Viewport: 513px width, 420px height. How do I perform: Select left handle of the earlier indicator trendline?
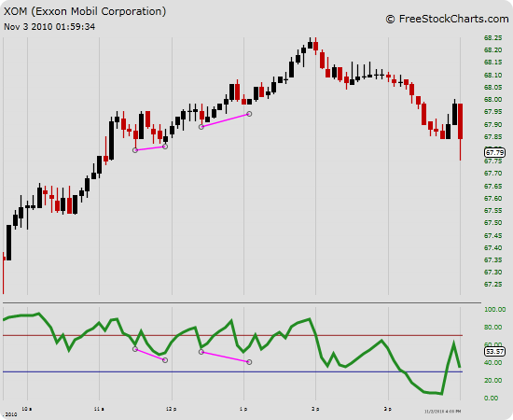tap(135, 349)
